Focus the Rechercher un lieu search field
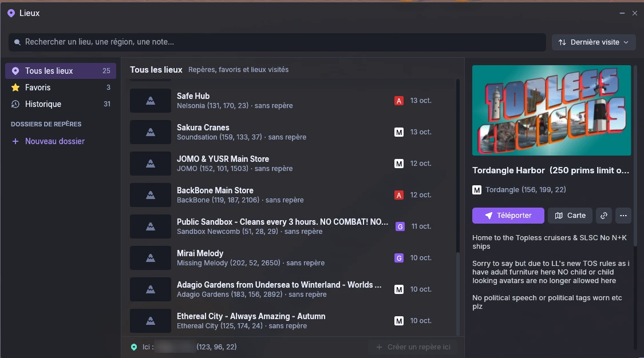This screenshot has width=644, height=358. pos(277,42)
